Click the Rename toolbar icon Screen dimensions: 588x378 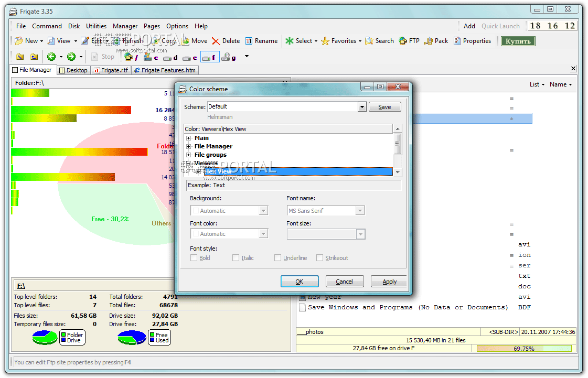click(x=249, y=41)
